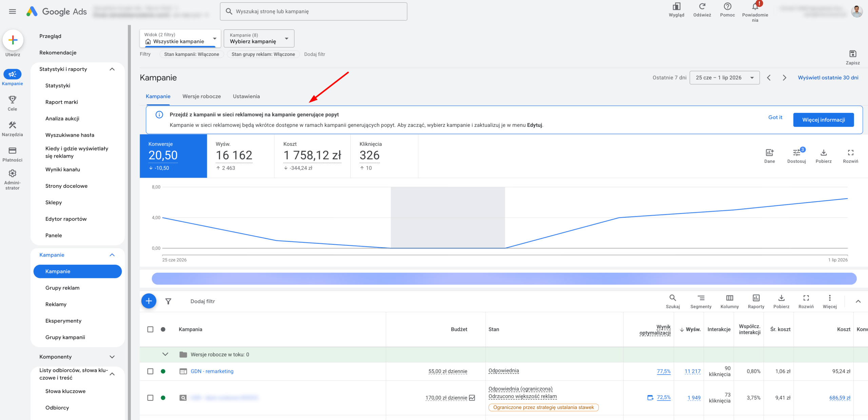Viewport: 868px width, 420px height.
Task: Switch to the Ustawienia tab
Action: tap(246, 96)
